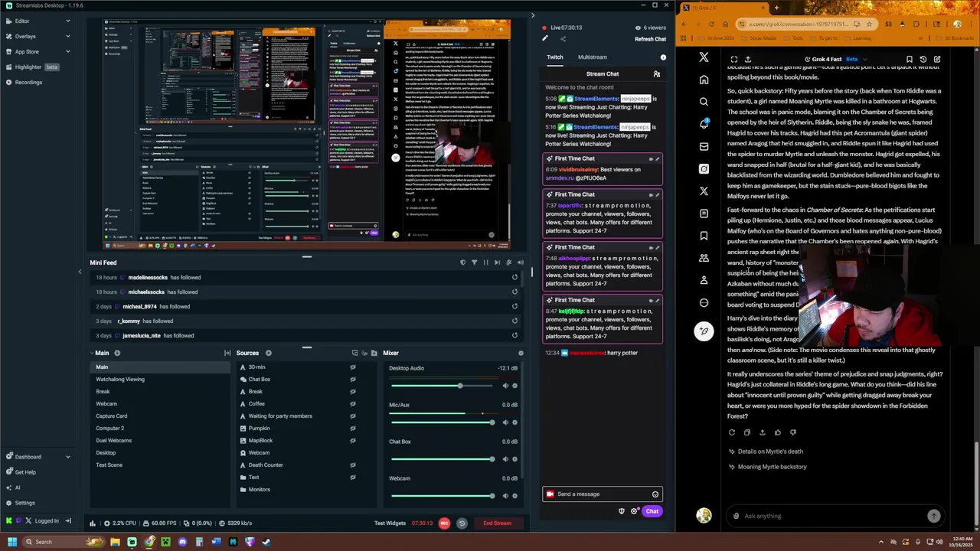The image size is (980, 551).
Task: Open Grok in the X sidebar
Action: [x=704, y=169]
